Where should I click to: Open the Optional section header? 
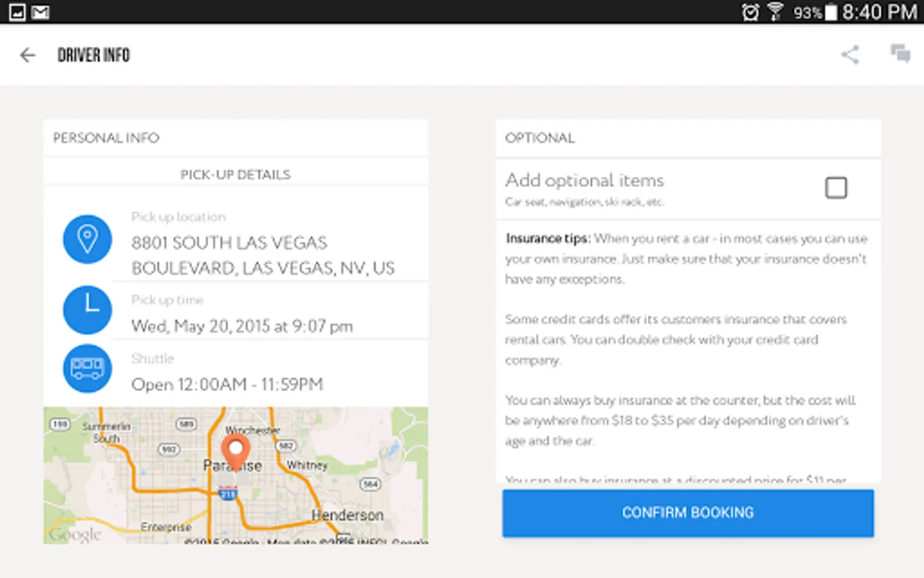click(688, 137)
